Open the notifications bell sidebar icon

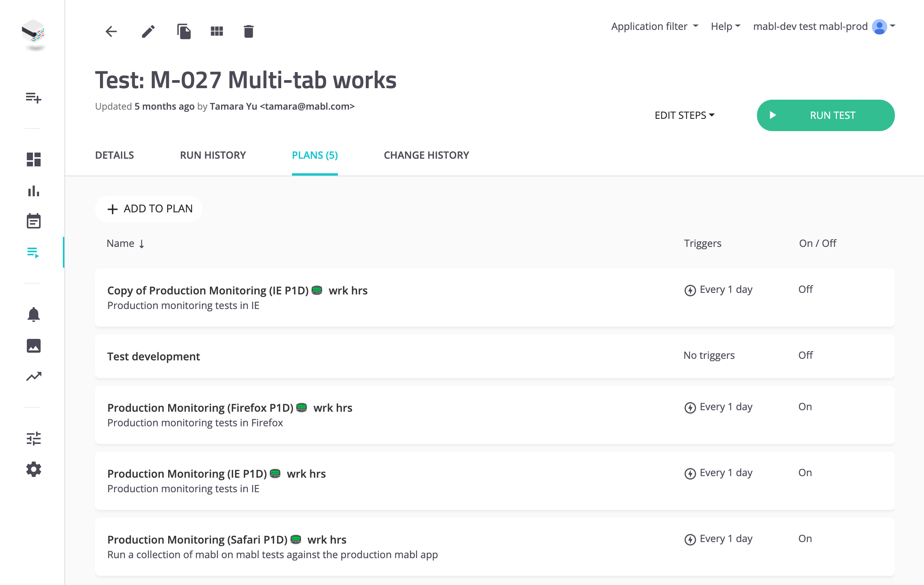[33, 314]
